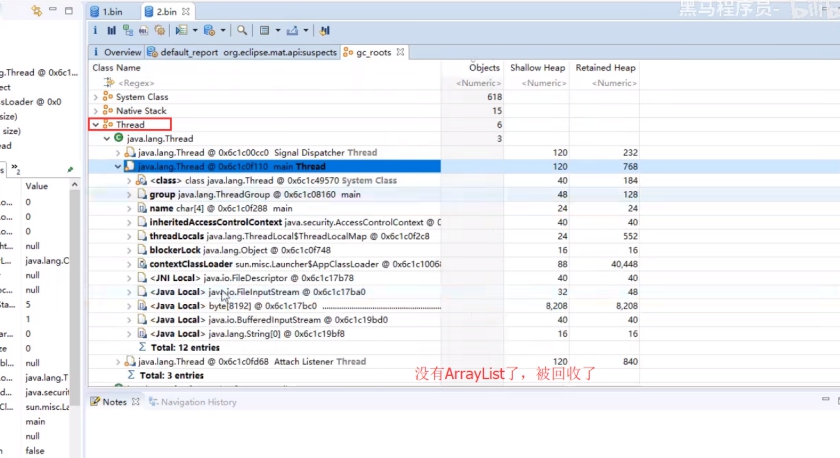This screenshot has height=458, width=840.
Task: Click the Export results toolbar icon
Action: (x=292, y=31)
